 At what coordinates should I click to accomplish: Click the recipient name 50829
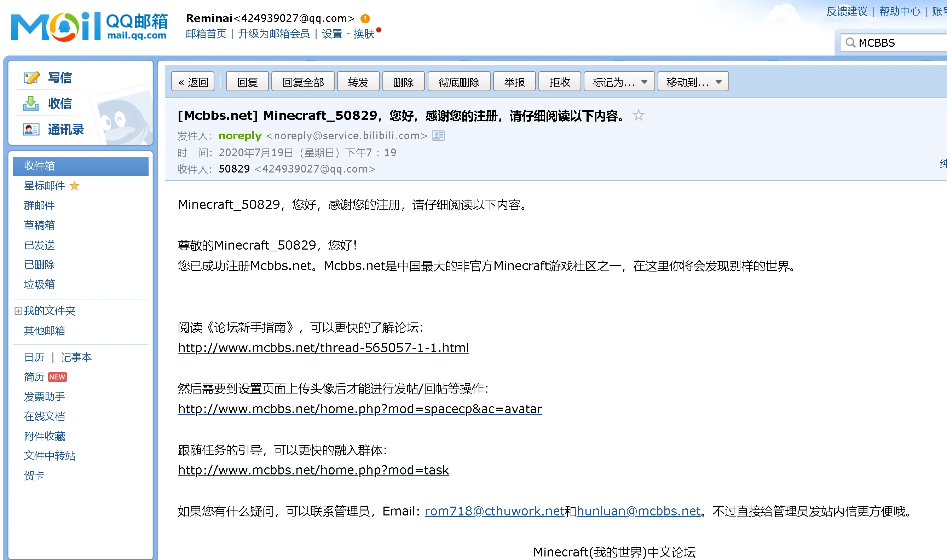(234, 169)
